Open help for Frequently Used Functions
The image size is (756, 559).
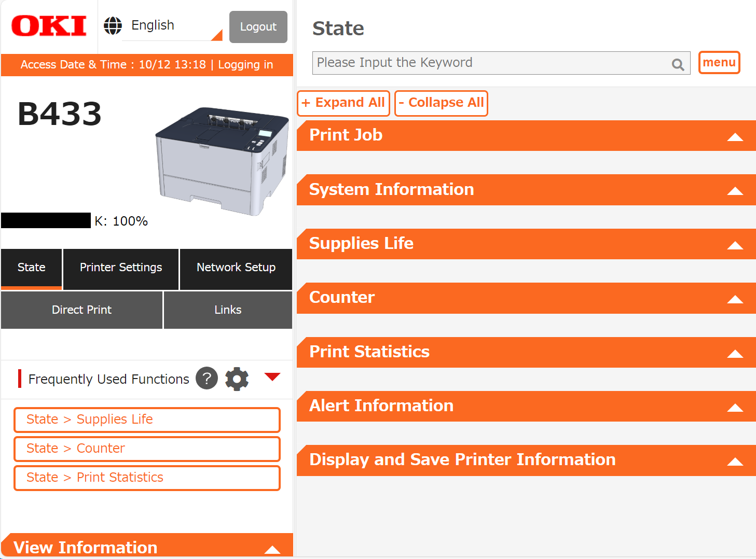click(207, 378)
